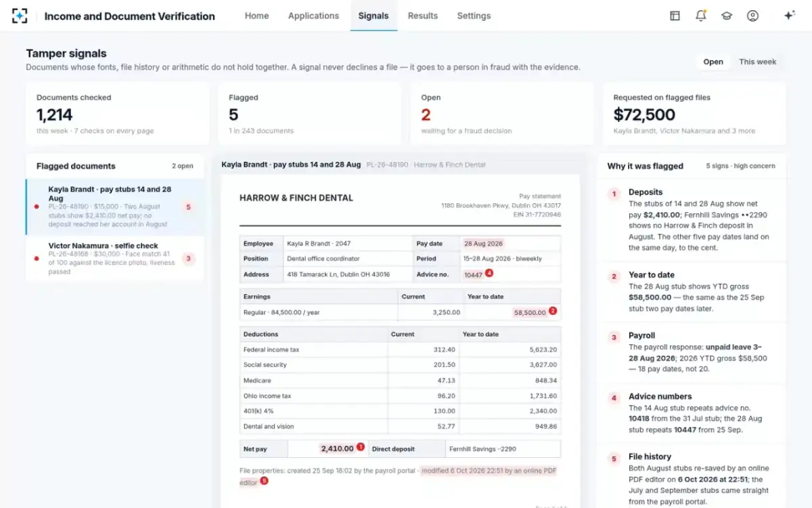The width and height of the screenshot is (812, 508).
Task: Launch the sparkle AI assistant icon
Action: 789,16
